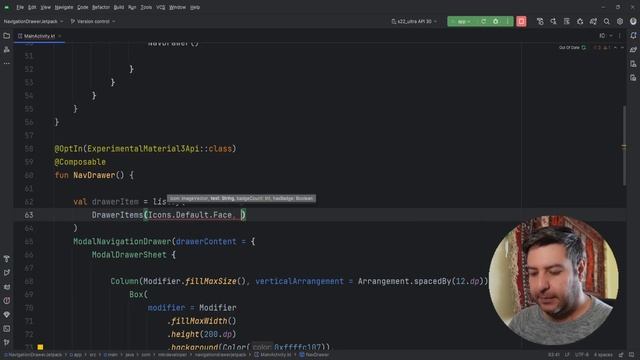640x360 pixels.
Task: Click the cursor position indicator in status bar
Action: point(553,355)
